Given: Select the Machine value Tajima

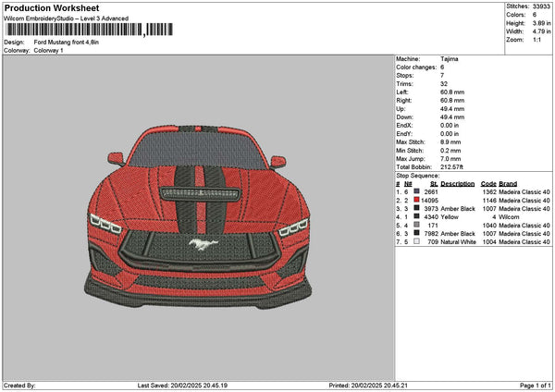Looking at the screenshot, I should 450,59.
